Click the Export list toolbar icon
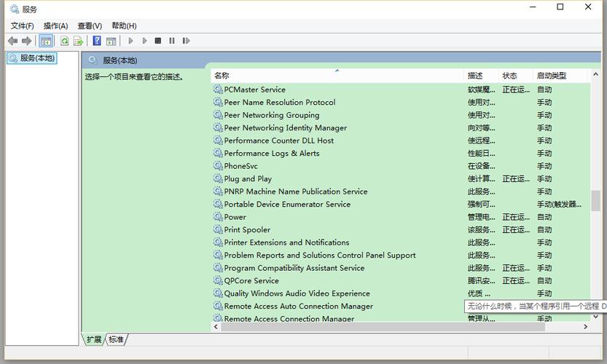This screenshot has height=364, width=607. (79, 41)
